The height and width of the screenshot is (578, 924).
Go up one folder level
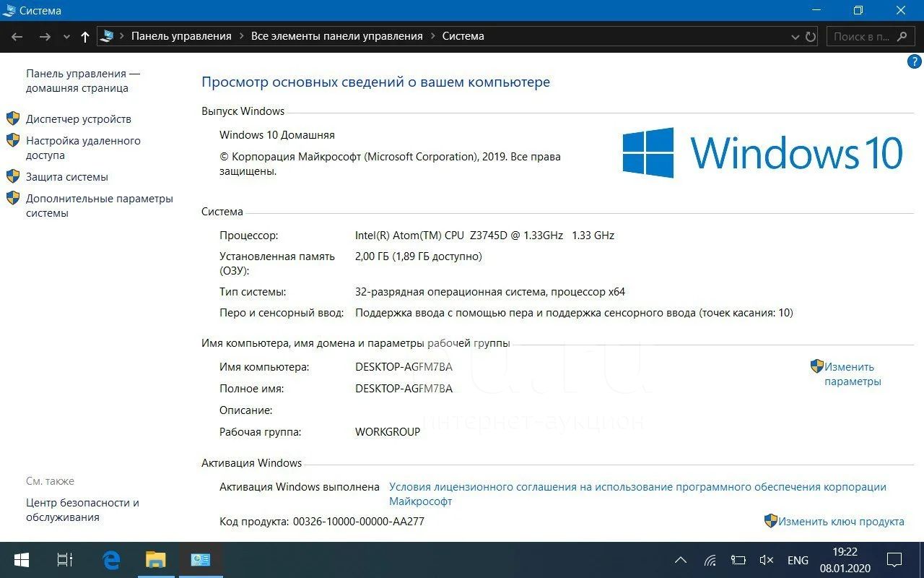pyautogui.click(x=85, y=36)
